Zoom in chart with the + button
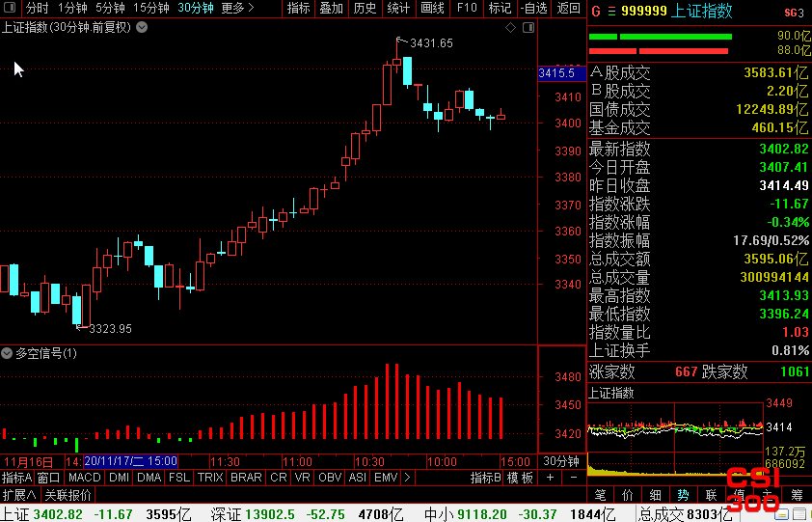Viewport: 812px width, 522px height. 550,478
